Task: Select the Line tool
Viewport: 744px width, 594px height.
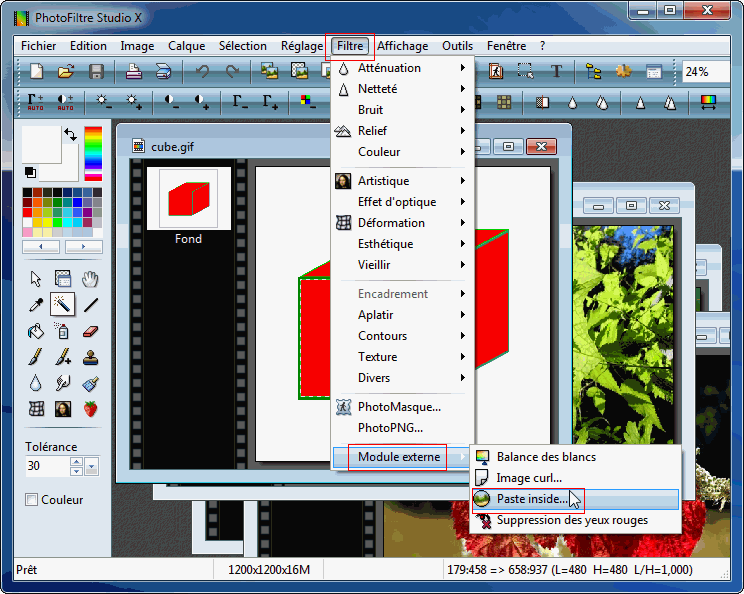Action: [x=90, y=304]
